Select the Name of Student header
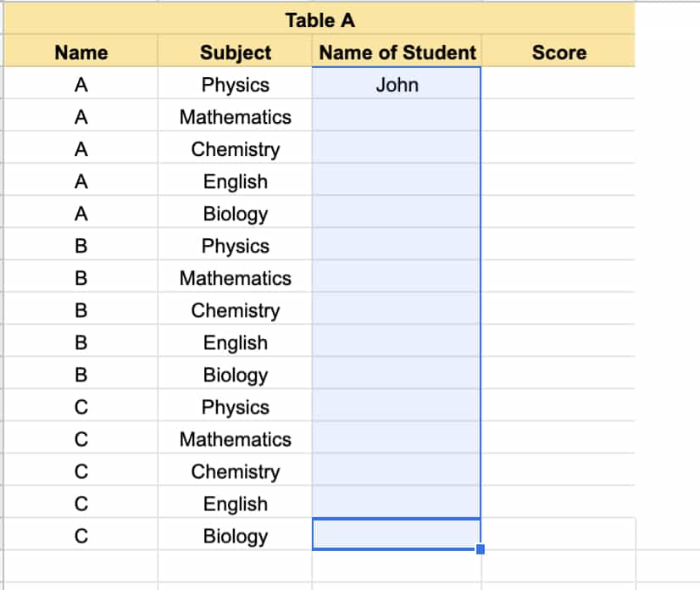This screenshot has height=590, width=700. pos(397,52)
